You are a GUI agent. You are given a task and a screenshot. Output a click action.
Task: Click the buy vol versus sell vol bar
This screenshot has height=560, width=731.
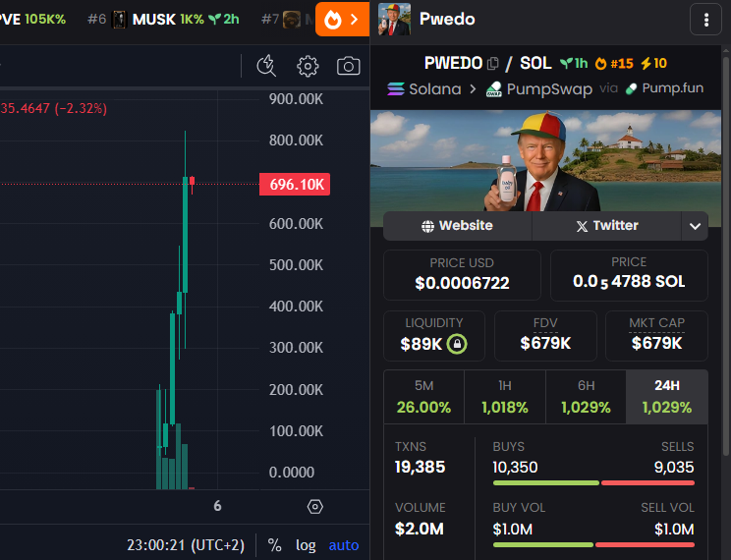point(593,544)
